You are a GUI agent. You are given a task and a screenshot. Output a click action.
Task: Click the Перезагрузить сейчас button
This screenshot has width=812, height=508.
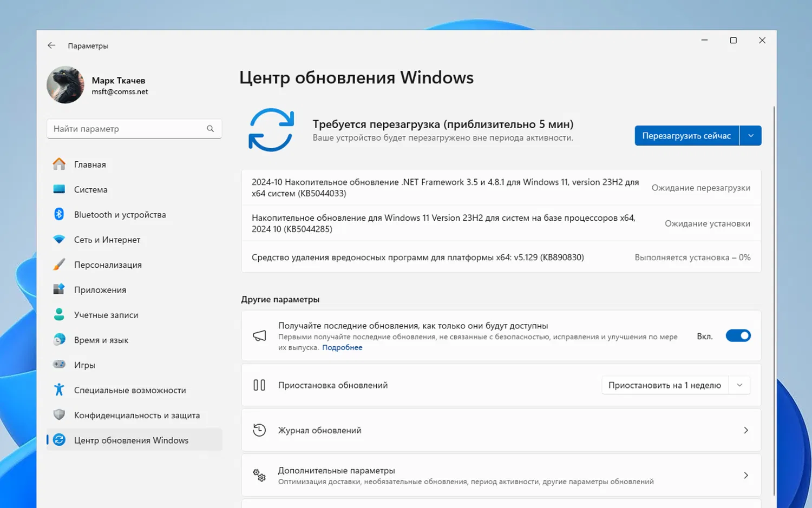point(686,135)
